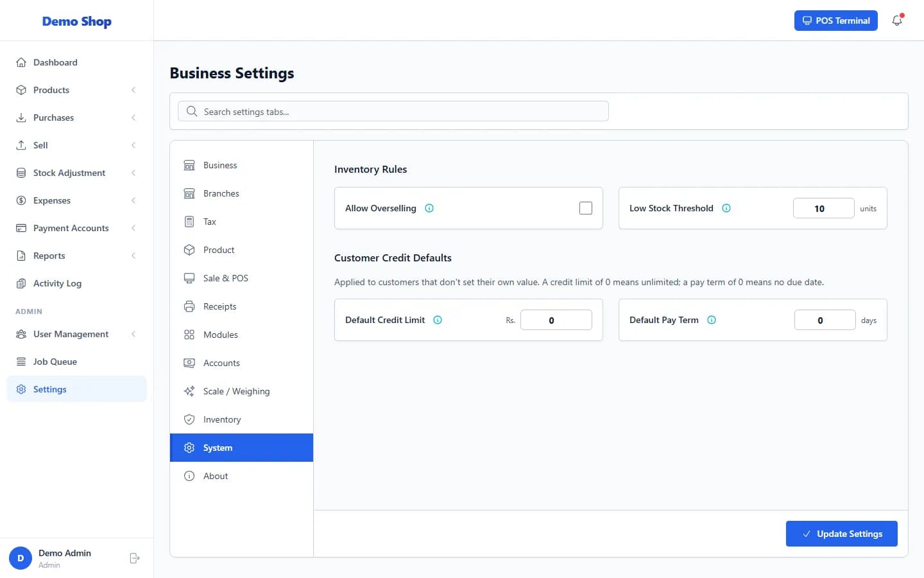The height and width of the screenshot is (578, 924).
Task: Expand the Sell menu chevron
Action: 133,145
